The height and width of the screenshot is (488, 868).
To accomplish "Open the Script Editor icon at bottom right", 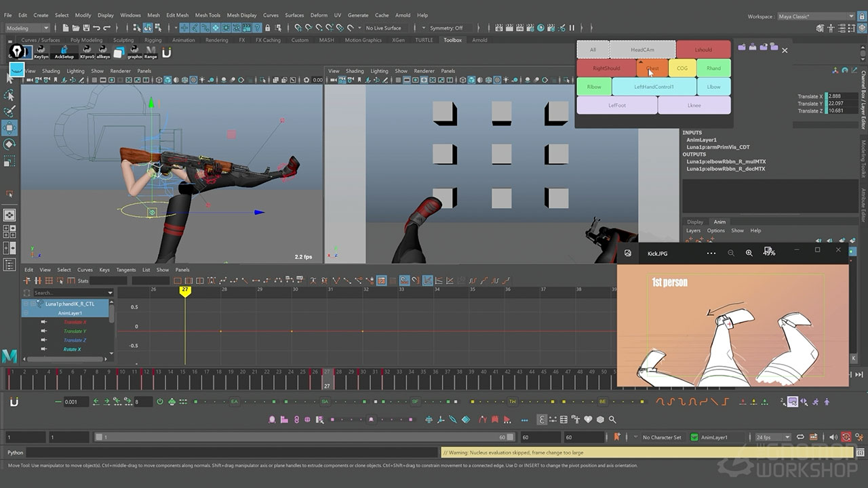I will click(x=861, y=452).
